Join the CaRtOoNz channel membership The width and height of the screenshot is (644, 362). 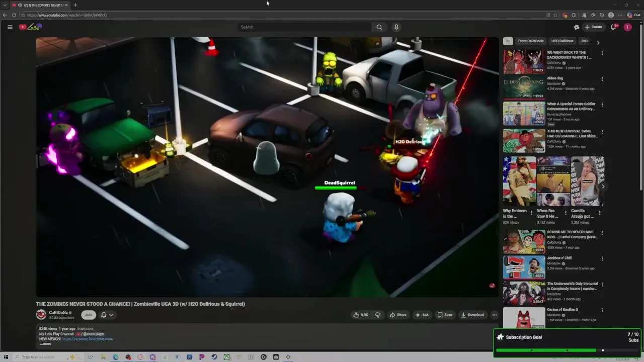(89, 315)
